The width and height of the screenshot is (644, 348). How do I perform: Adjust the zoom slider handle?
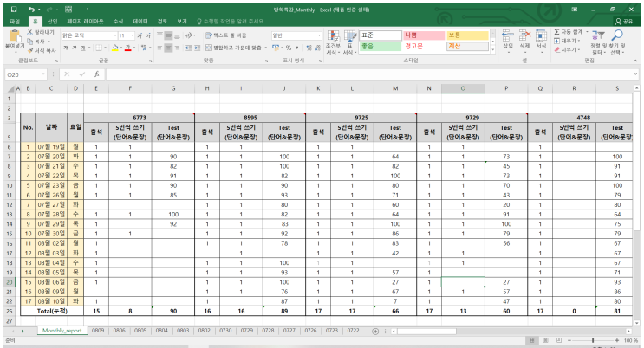coord(593,340)
